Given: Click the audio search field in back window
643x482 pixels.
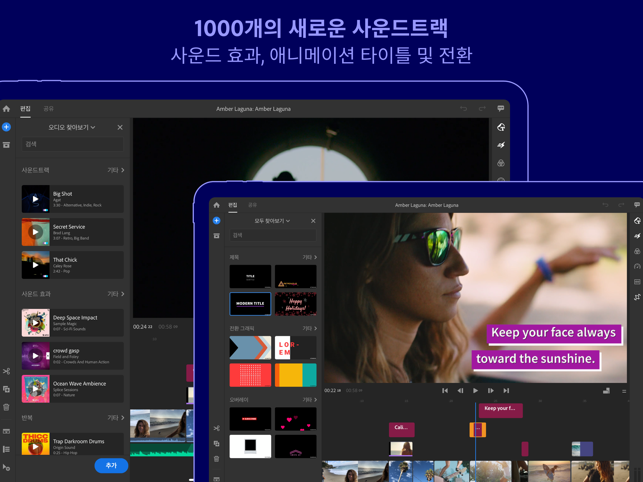Looking at the screenshot, I should [x=73, y=144].
